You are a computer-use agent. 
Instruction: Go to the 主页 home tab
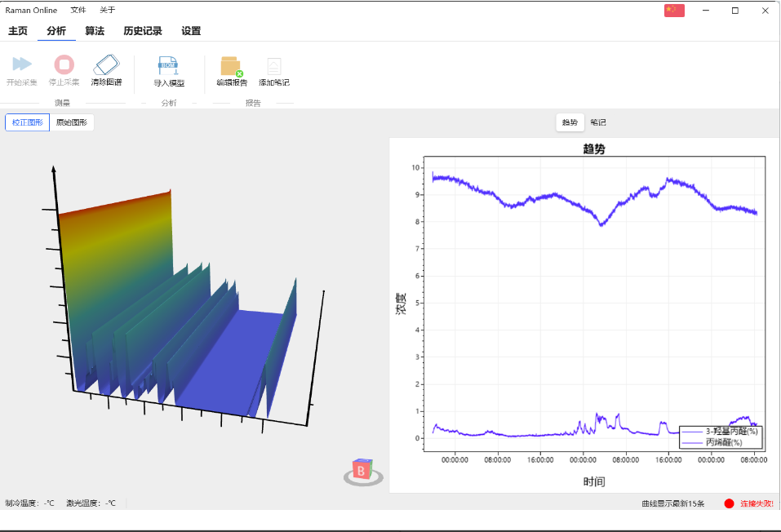click(x=18, y=31)
